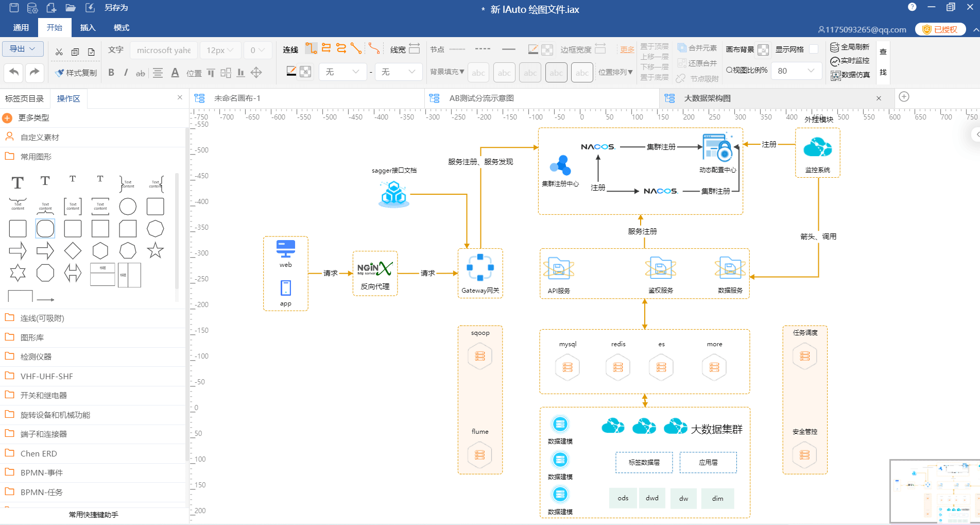Click the underlined A font color icon
Viewport: 980px width, 525px height.
(175, 73)
